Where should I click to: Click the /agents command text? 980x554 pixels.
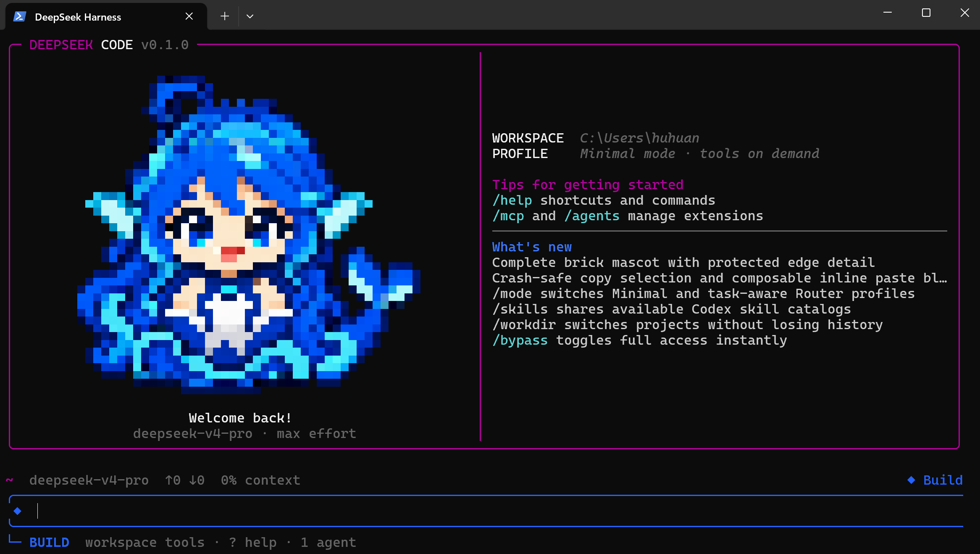[592, 216]
